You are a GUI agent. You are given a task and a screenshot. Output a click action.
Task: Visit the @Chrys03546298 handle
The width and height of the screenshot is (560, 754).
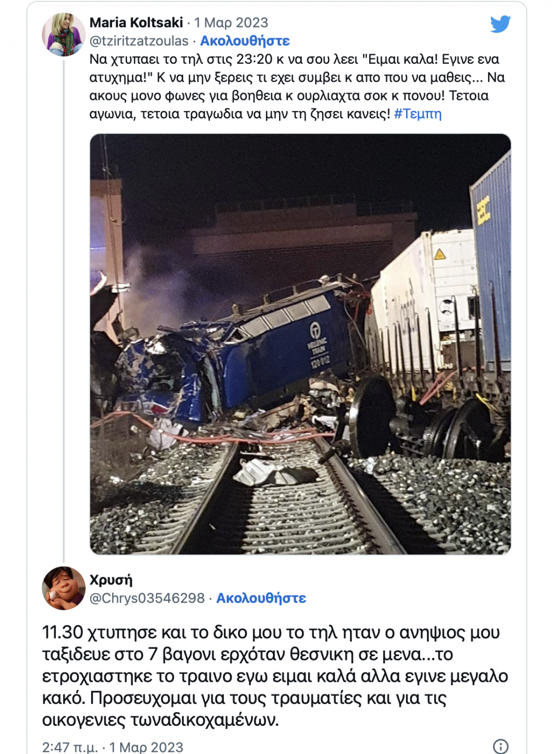click(x=147, y=598)
